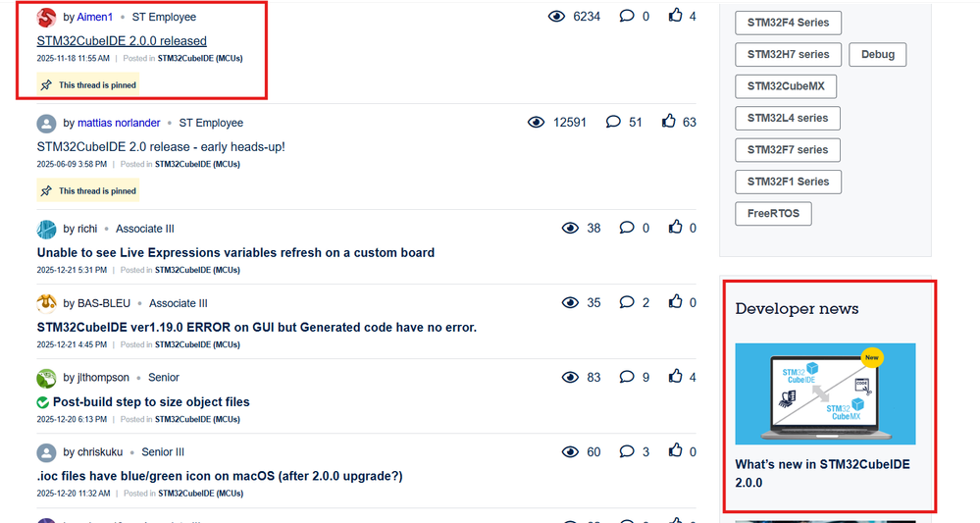Open mattias norlander user profile link
980x523 pixels.
click(x=119, y=123)
